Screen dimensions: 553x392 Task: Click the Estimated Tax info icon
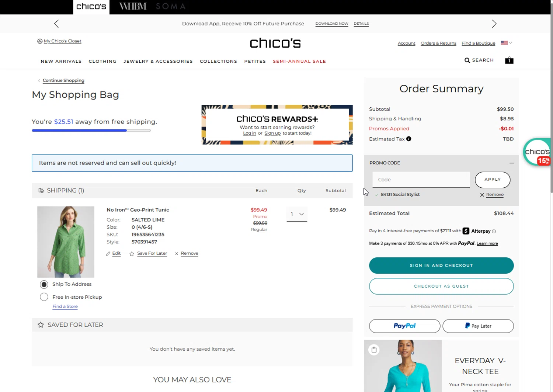click(x=408, y=139)
